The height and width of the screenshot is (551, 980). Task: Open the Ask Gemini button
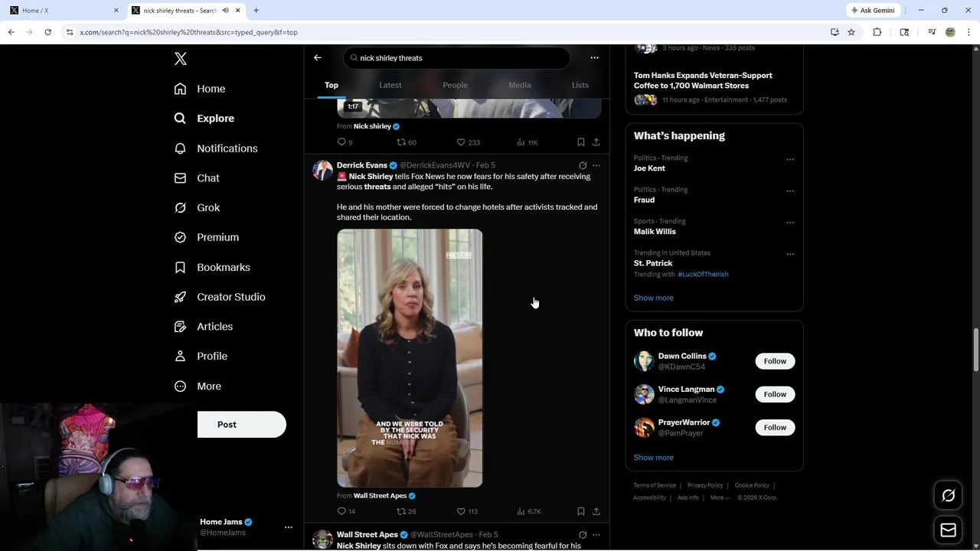tap(873, 10)
